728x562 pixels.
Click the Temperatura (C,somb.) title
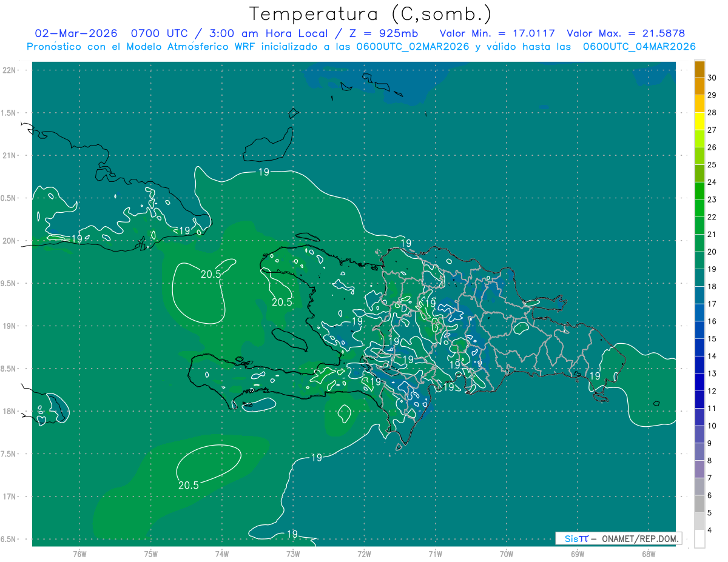coord(370,14)
